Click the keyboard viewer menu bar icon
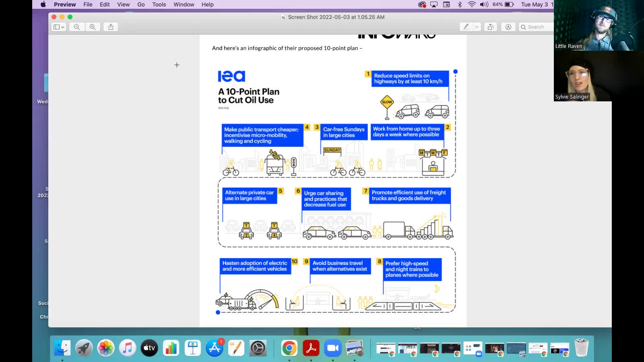 coord(446,4)
